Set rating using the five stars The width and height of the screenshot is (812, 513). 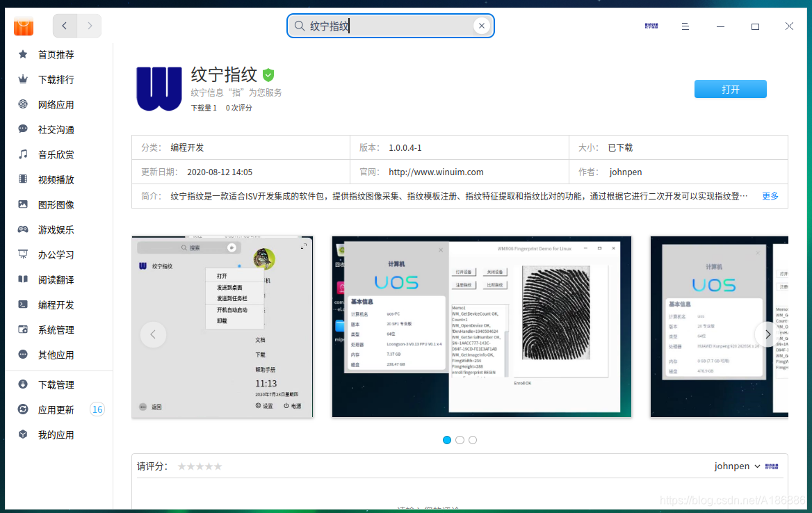[200, 466]
